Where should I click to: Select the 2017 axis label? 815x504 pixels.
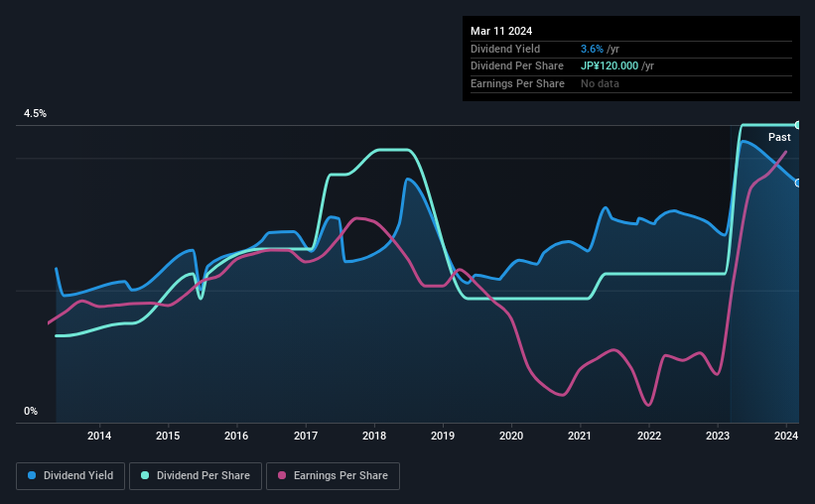pyautogui.click(x=306, y=436)
